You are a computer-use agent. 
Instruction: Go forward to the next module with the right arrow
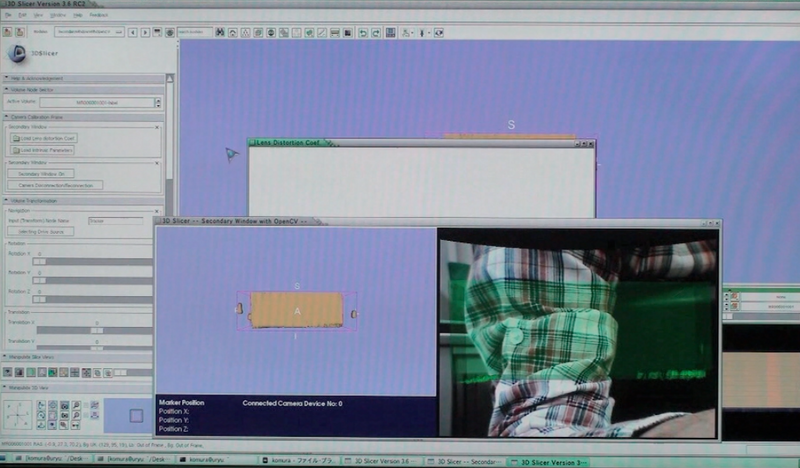(x=145, y=32)
